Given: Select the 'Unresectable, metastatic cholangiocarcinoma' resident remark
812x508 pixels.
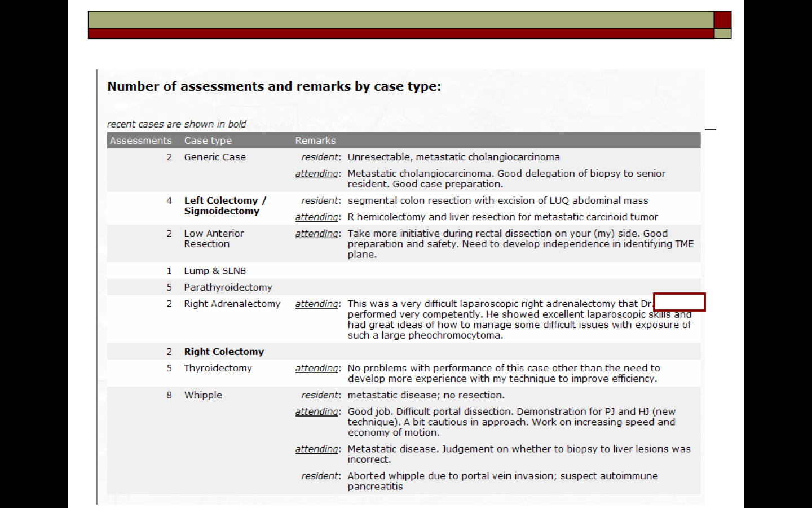Looking at the screenshot, I should 454,157.
